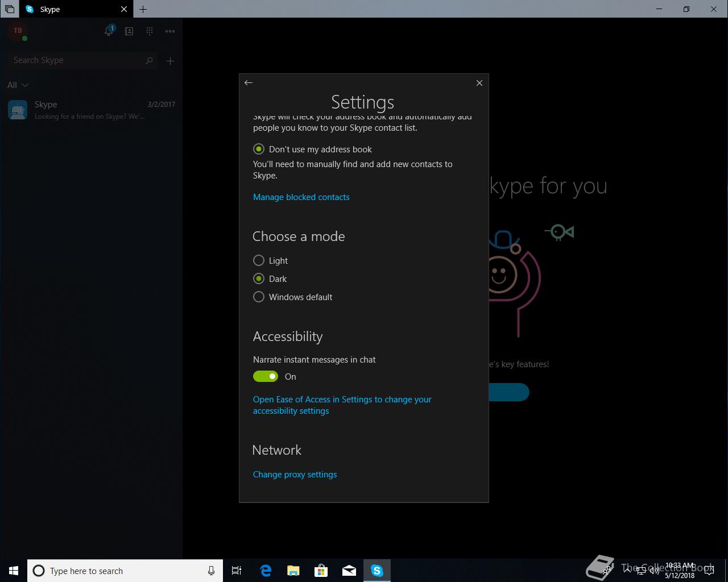This screenshot has width=728, height=582.
Task: Open the contacts book icon
Action: [129, 31]
